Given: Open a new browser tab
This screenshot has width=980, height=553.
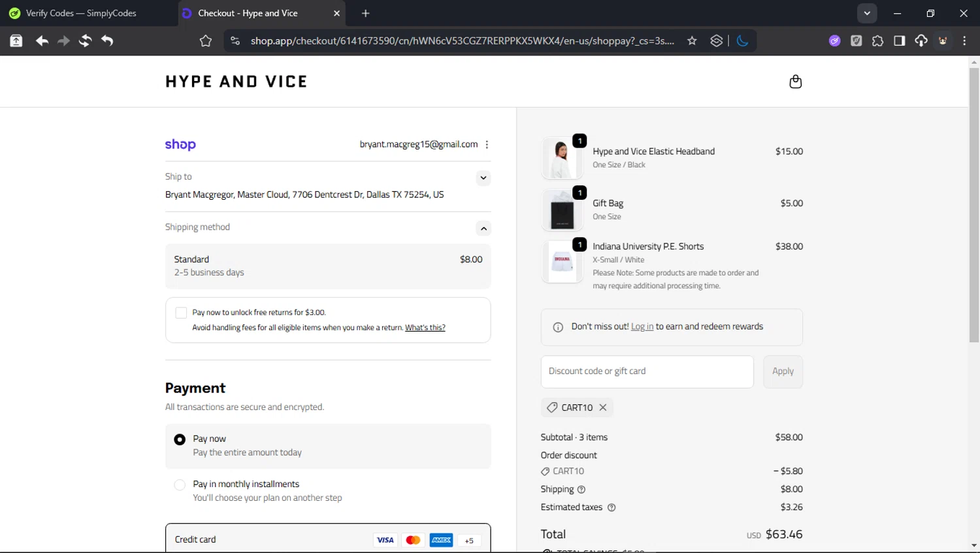Looking at the screenshot, I should point(365,13).
